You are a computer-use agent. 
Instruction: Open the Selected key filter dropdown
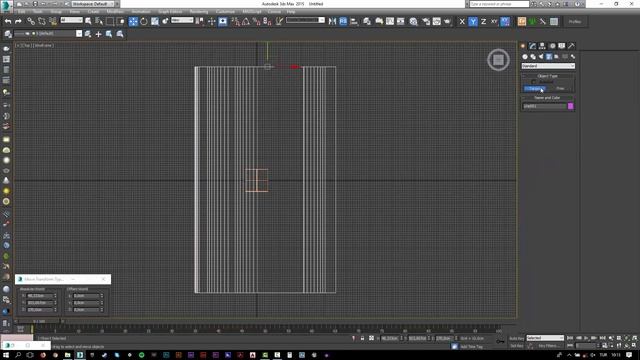[x=545, y=338]
